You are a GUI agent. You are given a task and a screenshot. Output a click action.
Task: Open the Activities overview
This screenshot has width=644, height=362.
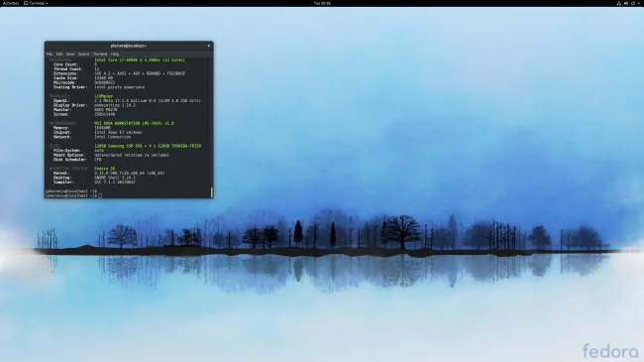point(11,3)
